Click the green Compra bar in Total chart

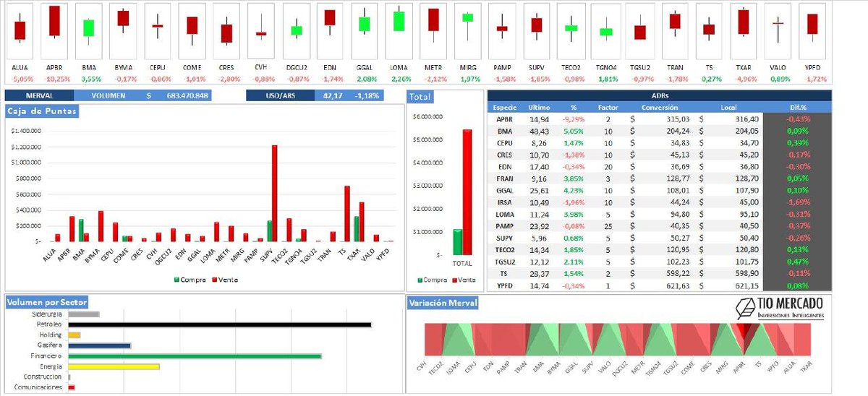tap(458, 242)
